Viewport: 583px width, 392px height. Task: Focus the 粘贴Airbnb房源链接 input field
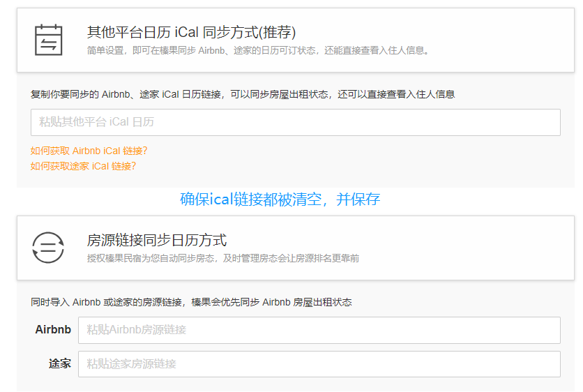pos(319,330)
